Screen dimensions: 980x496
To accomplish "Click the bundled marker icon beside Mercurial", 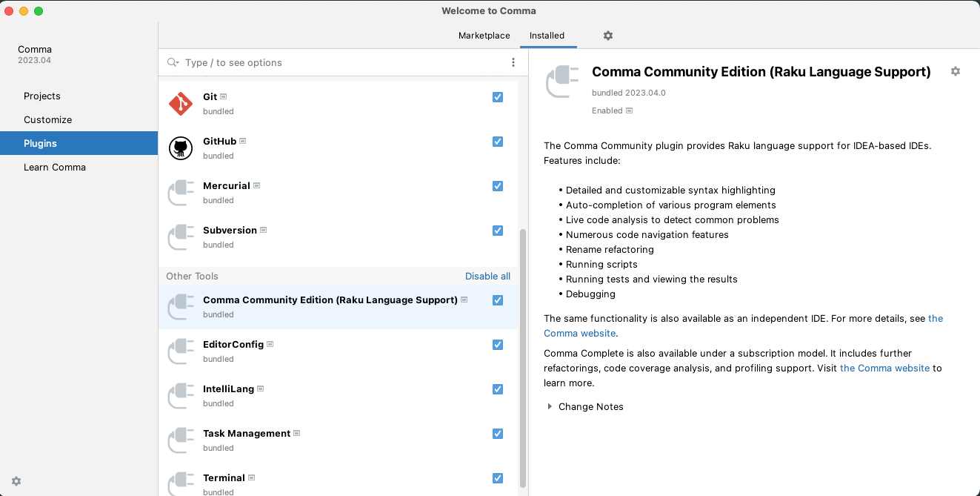I will click(x=257, y=185).
